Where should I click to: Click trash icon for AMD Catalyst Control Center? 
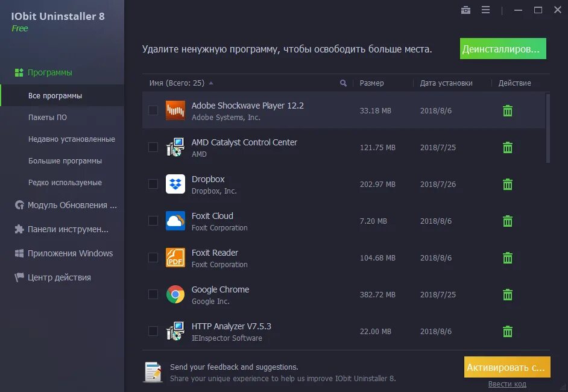tap(508, 148)
